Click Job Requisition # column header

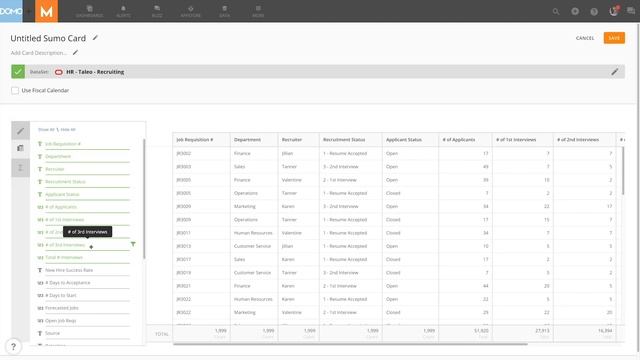[201, 140]
